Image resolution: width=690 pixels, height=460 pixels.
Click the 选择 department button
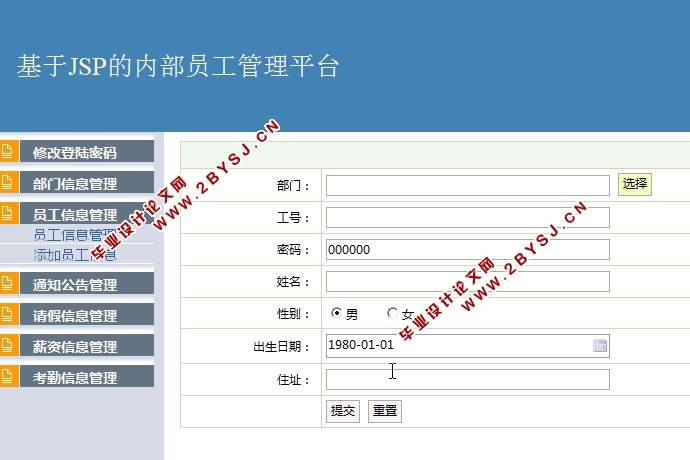pos(635,184)
